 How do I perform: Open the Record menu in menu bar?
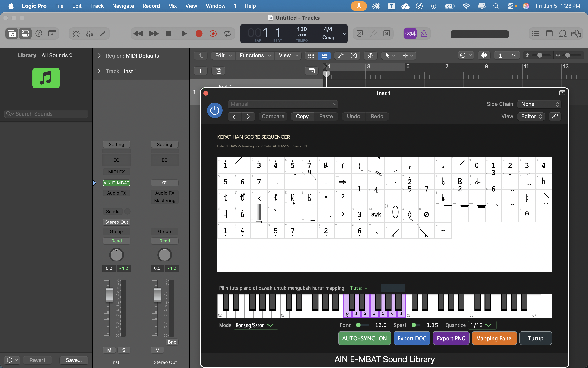click(x=151, y=6)
